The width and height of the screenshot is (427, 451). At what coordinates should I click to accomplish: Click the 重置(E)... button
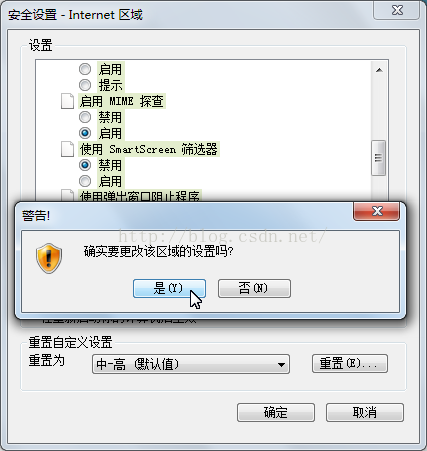(350, 363)
